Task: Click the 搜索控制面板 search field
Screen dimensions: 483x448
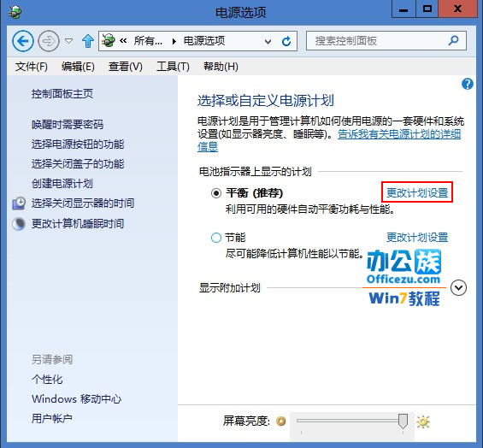Action: tap(386, 41)
